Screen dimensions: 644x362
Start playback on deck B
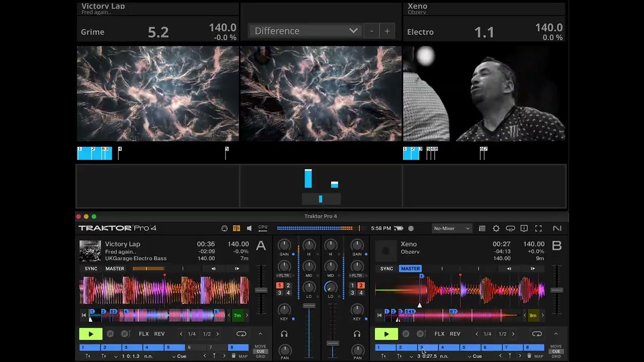tap(386, 334)
